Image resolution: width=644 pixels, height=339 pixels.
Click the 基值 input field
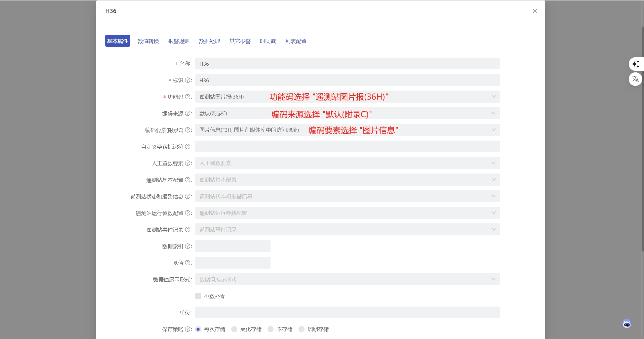(x=233, y=263)
